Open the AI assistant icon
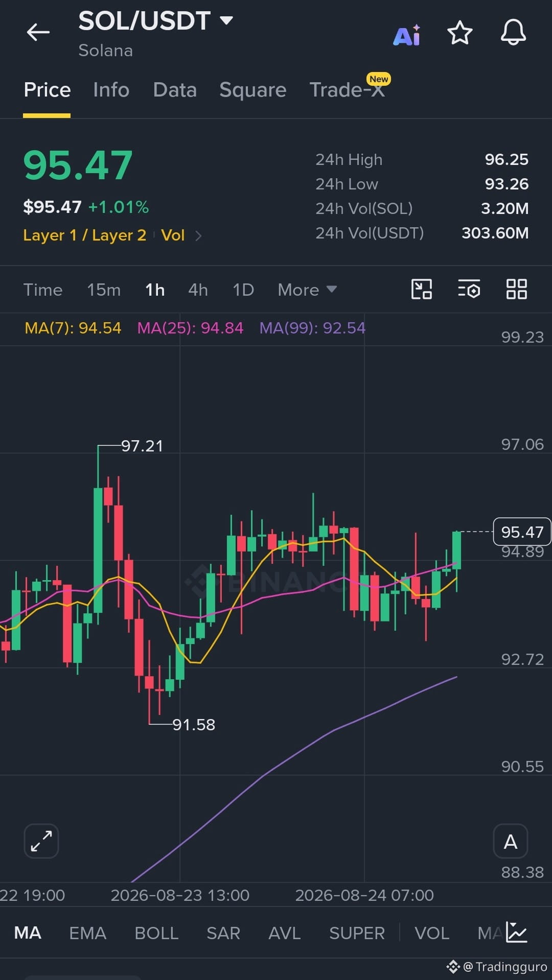552x980 pixels. tap(407, 35)
